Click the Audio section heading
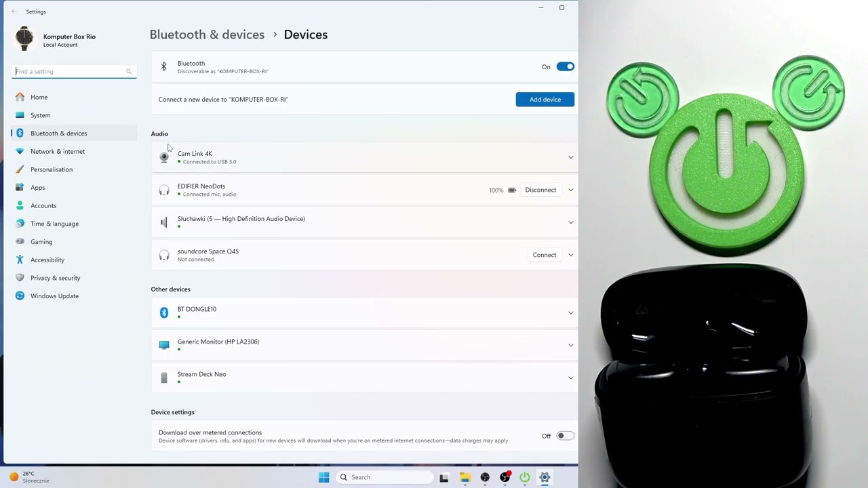The width and height of the screenshot is (868, 488). tap(159, 134)
